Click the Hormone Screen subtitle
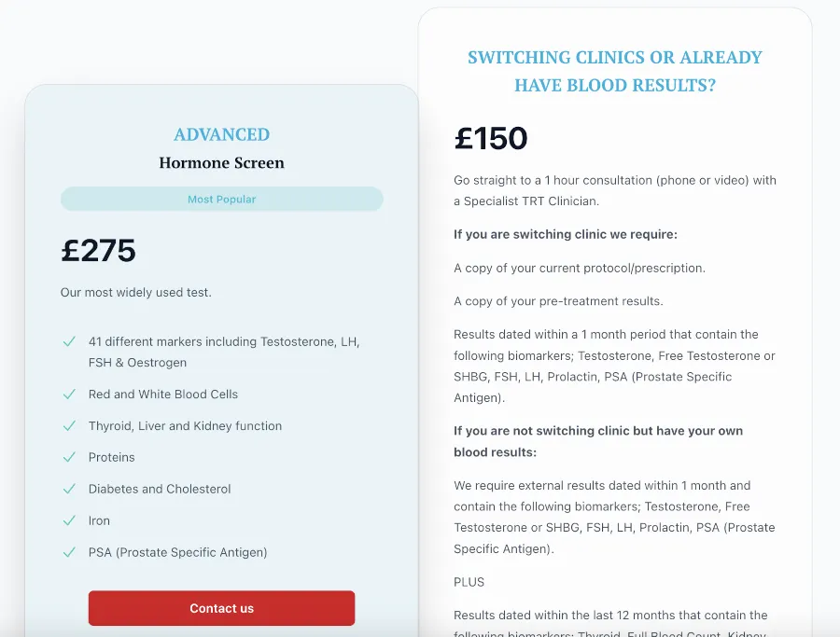840x637 pixels. point(222,162)
